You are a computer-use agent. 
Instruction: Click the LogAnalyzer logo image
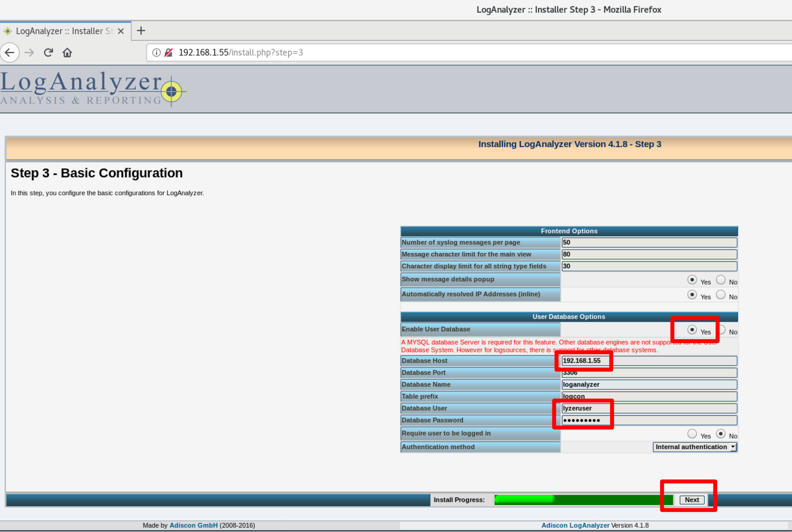click(92, 88)
